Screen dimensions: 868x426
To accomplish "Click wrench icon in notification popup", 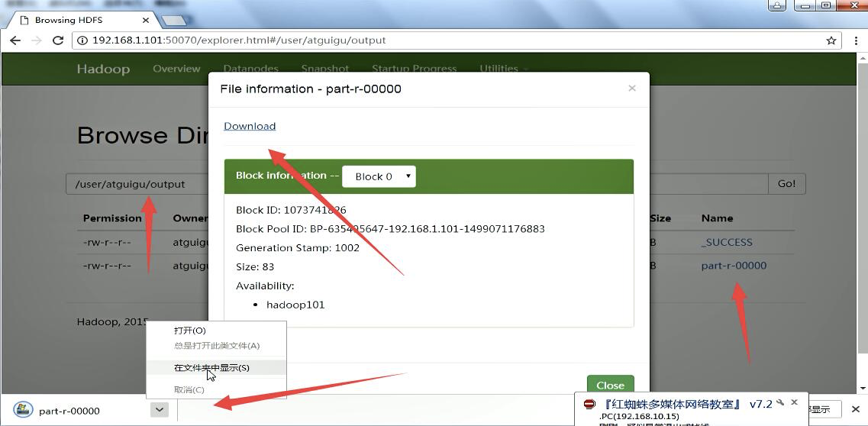I will coord(780,402).
